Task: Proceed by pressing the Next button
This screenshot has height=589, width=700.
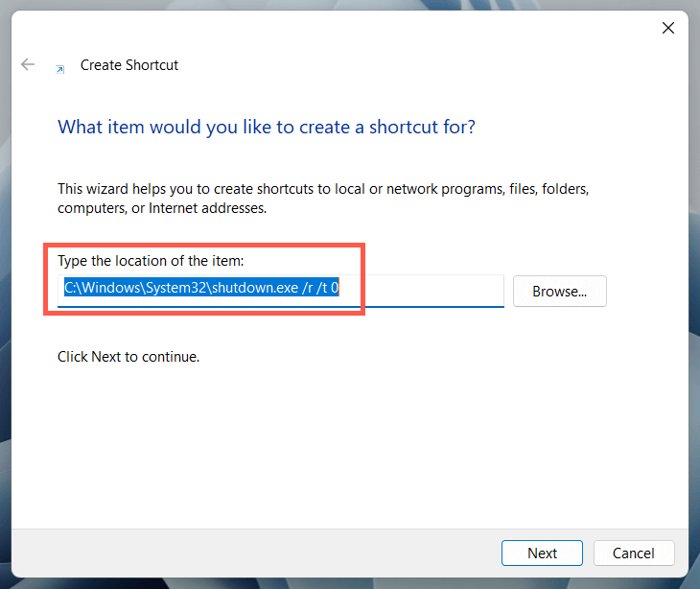Action: click(x=542, y=553)
